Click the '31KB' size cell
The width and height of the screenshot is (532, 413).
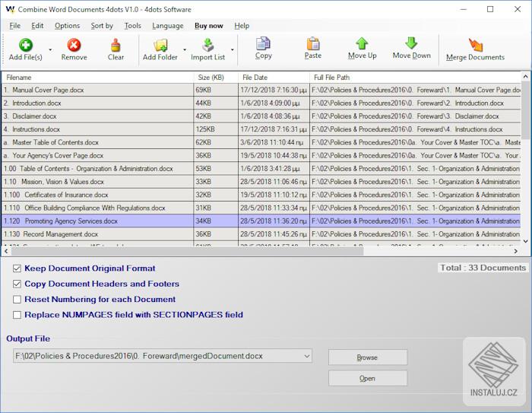(x=216, y=208)
